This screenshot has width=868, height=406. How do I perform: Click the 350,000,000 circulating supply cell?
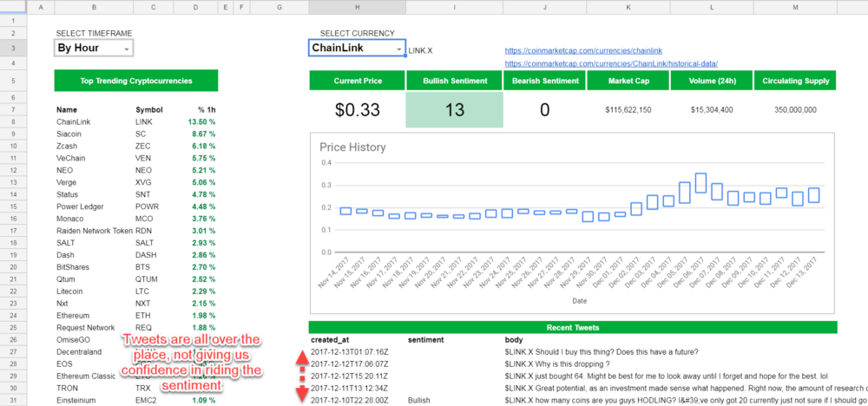tap(795, 110)
